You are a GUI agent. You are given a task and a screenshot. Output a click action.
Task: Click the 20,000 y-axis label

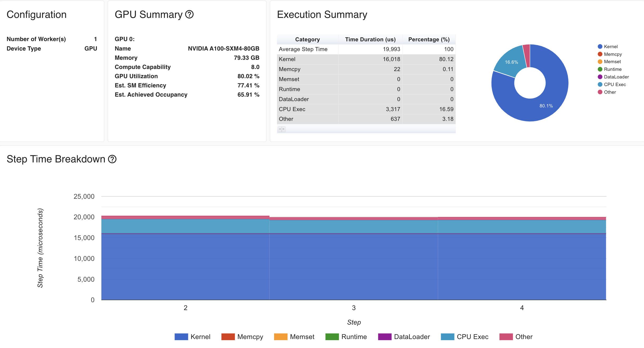click(x=84, y=217)
